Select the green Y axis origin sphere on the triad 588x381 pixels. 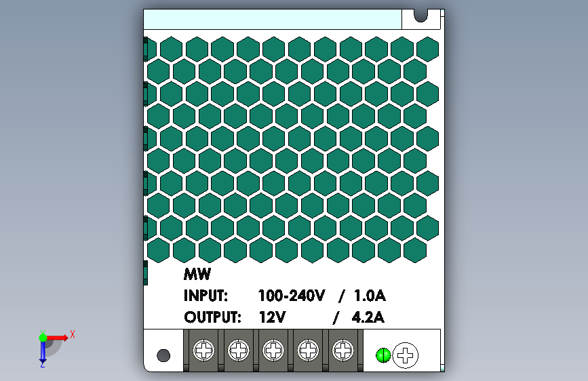[x=43, y=338]
